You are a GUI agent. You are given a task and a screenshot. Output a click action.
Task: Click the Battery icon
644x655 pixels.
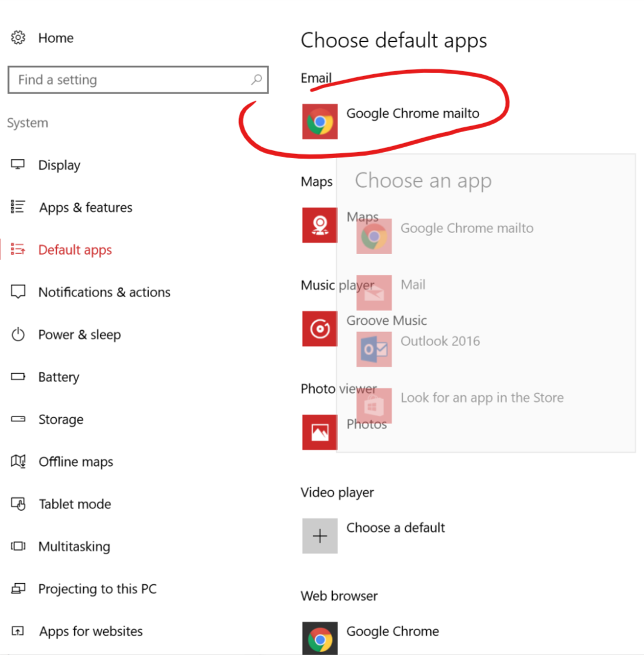point(18,377)
